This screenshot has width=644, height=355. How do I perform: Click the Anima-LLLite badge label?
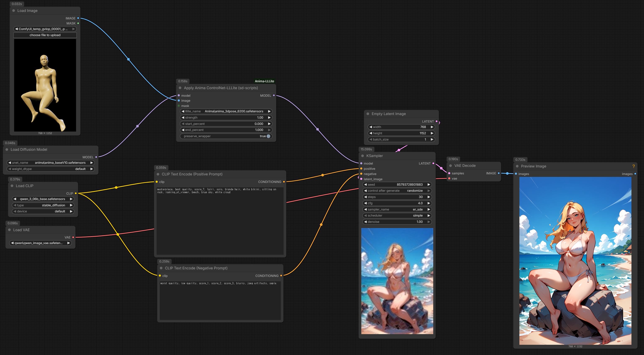click(264, 81)
